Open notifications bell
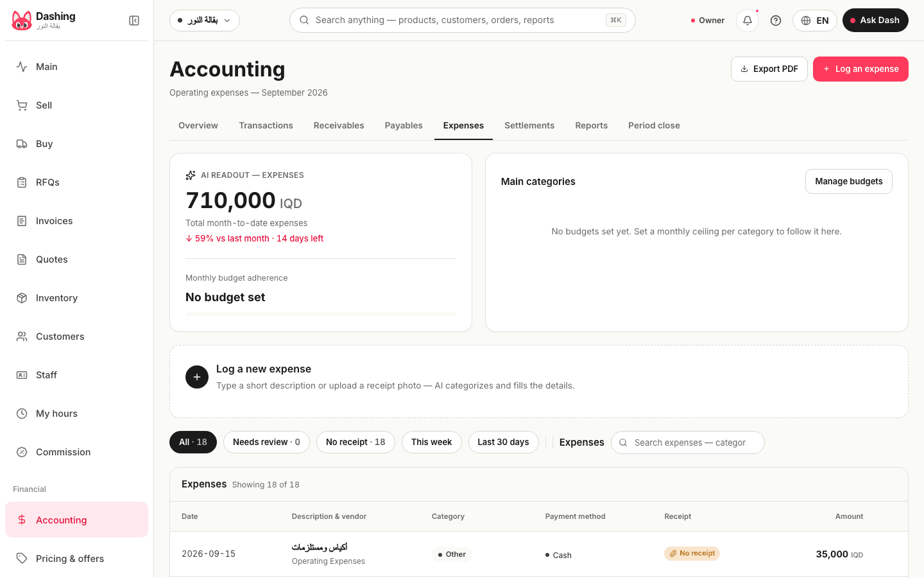Viewport: 924px width, 578px height. (x=748, y=21)
